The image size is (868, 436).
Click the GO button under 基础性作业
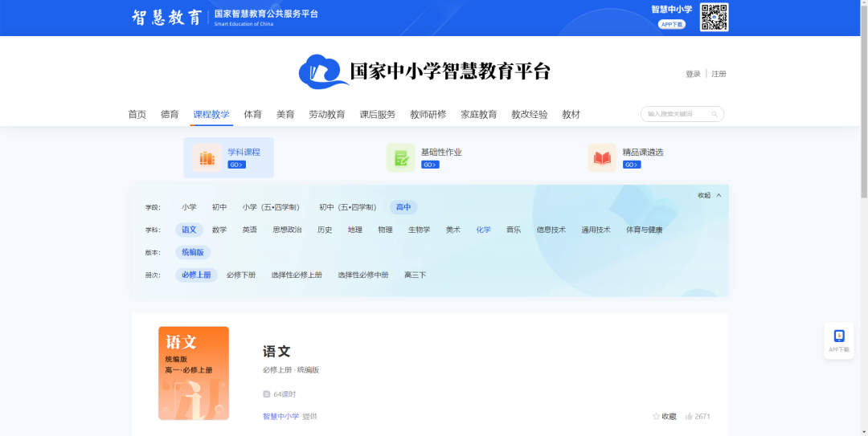(x=430, y=165)
